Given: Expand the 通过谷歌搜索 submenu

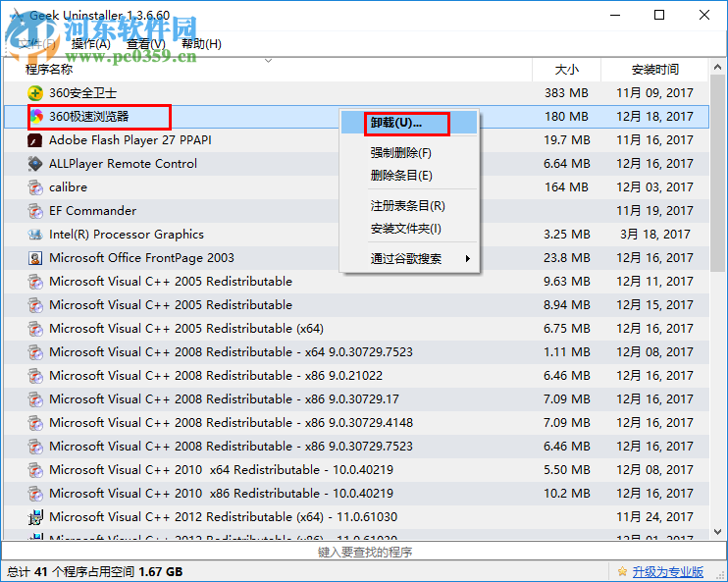Looking at the screenshot, I should (x=409, y=259).
